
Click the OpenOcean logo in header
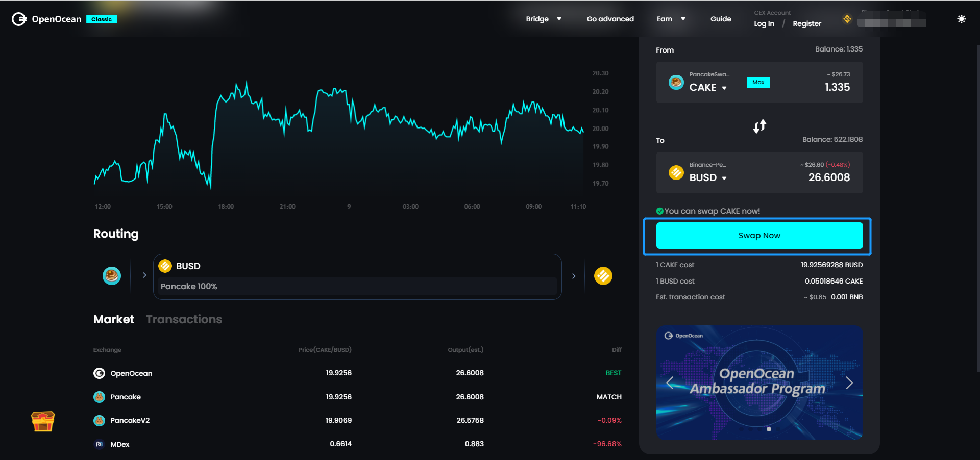(x=46, y=19)
